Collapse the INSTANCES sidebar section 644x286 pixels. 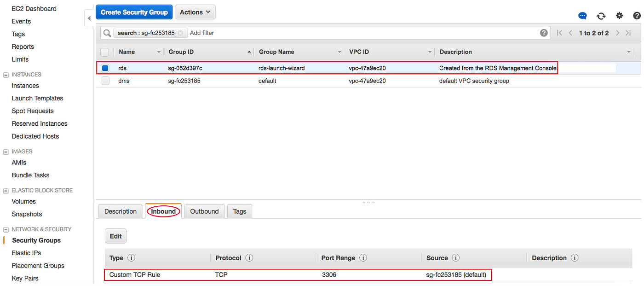pos(6,74)
